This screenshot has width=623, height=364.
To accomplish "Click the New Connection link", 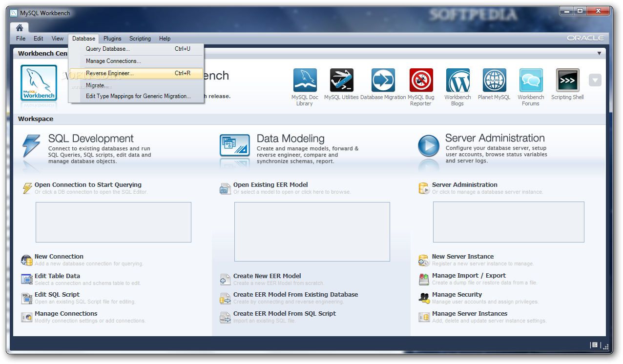I will [59, 257].
